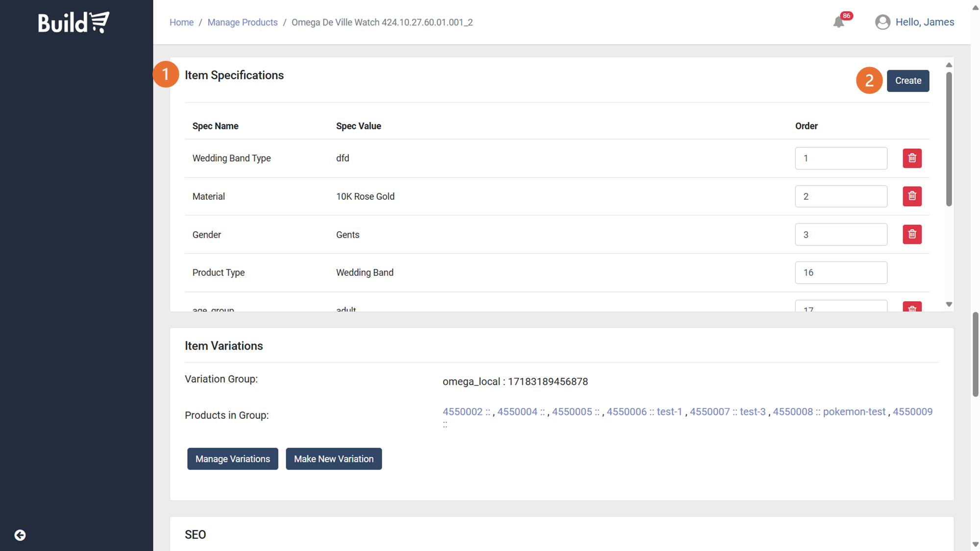This screenshot has height=551, width=980.
Task: Edit order field for Wedding Band Type
Action: [x=840, y=158]
